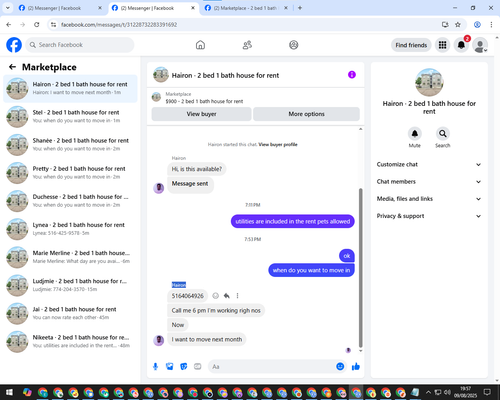
Task: Click the taskbar volume icon
Action: point(447,392)
